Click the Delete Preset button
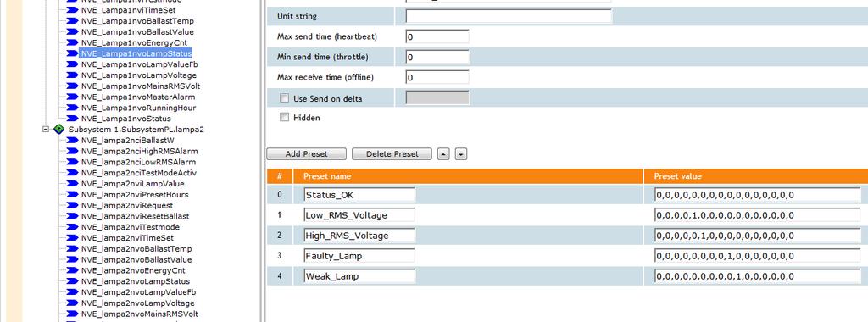Image resolution: width=868 pixels, height=322 pixels. click(x=392, y=154)
